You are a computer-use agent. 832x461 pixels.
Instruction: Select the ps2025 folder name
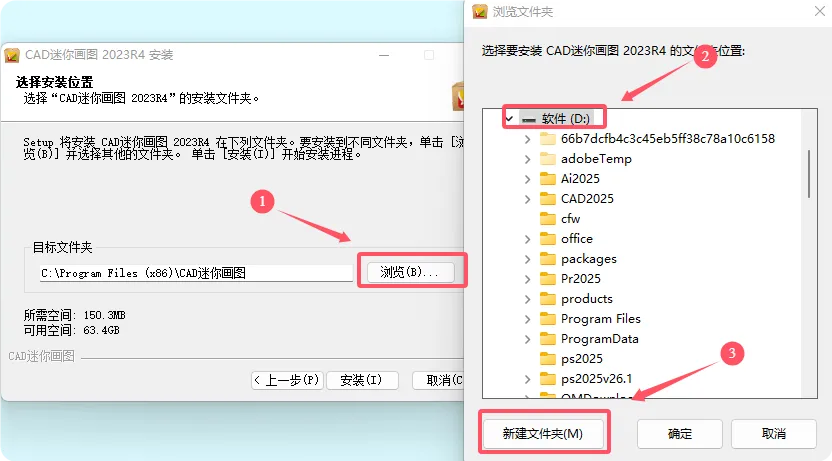(x=582, y=359)
